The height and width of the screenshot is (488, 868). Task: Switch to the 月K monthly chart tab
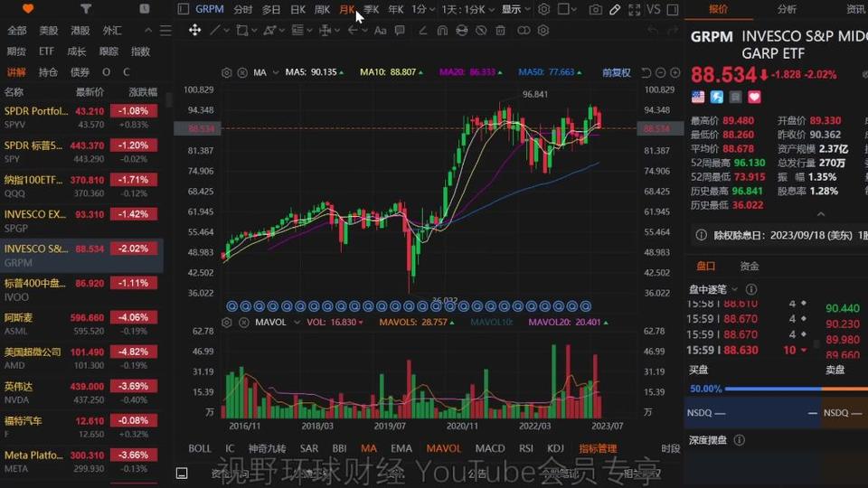tap(346, 9)
